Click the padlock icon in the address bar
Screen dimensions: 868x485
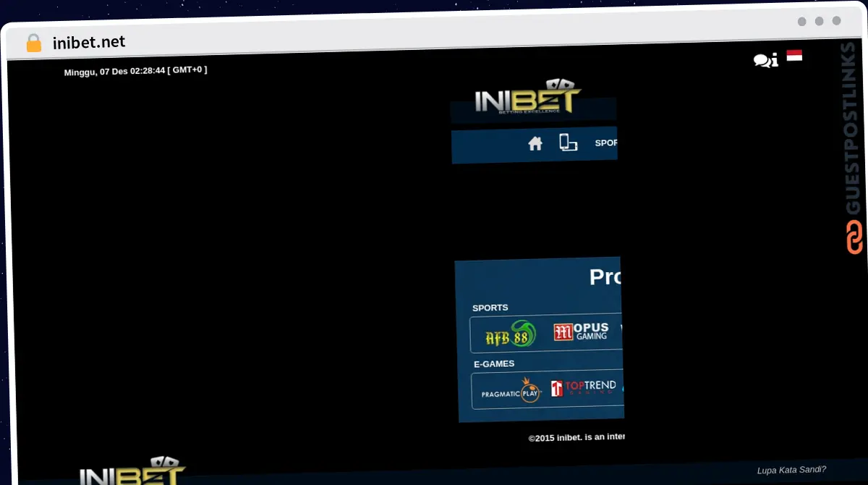pos(33,42)
